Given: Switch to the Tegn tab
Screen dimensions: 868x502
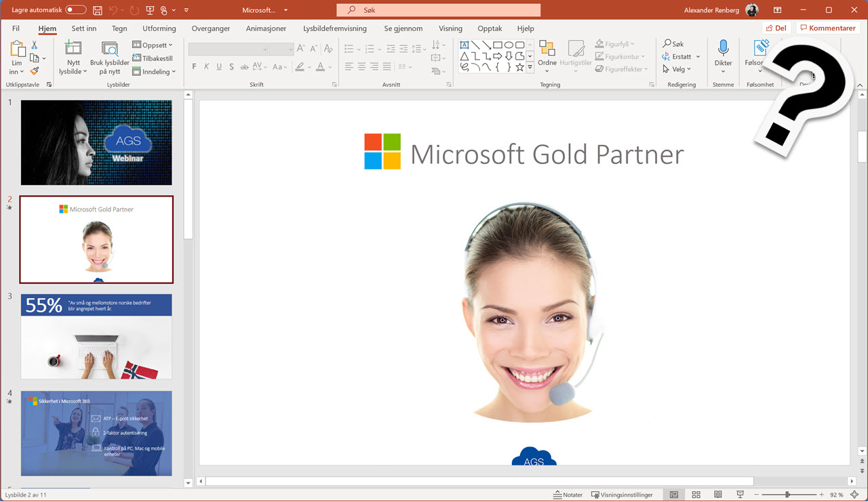Looking at the screenshot, I should (x=119, y=28).
